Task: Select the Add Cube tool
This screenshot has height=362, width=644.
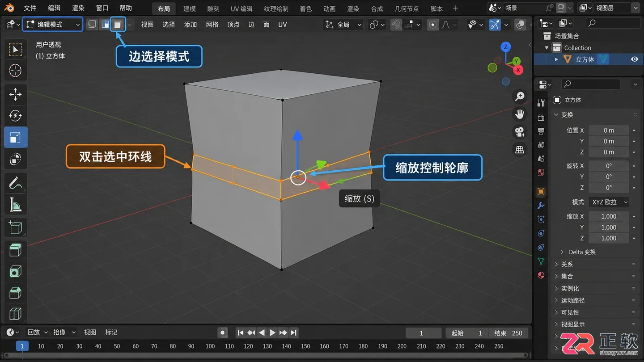Action: (16, 228)
